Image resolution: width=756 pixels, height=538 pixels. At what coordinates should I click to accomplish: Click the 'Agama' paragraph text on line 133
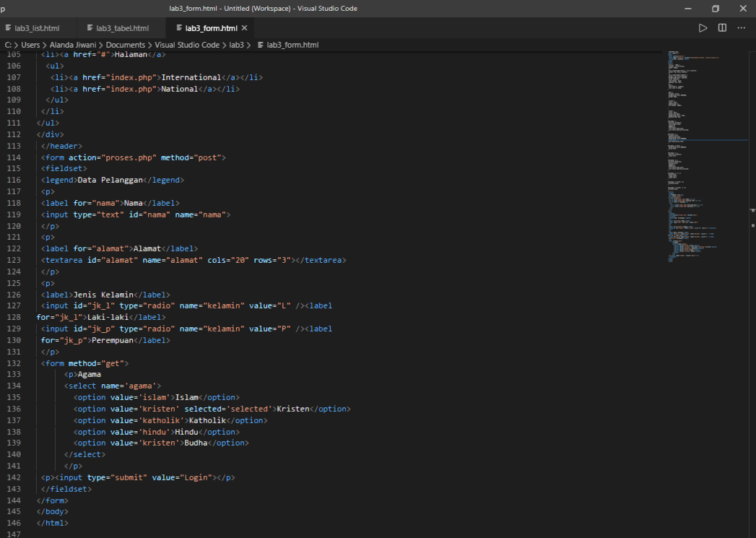point(90,374)
